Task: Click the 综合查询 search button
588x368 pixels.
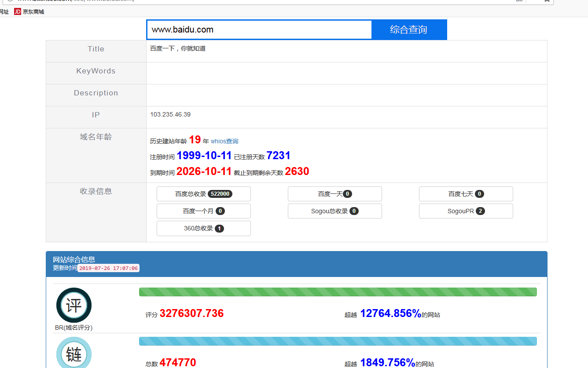Action: point(409,29)
